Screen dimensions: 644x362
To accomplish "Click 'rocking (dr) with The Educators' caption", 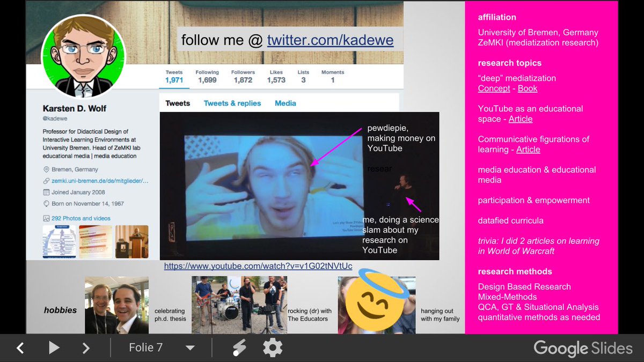I will click(x=310, y=315).
